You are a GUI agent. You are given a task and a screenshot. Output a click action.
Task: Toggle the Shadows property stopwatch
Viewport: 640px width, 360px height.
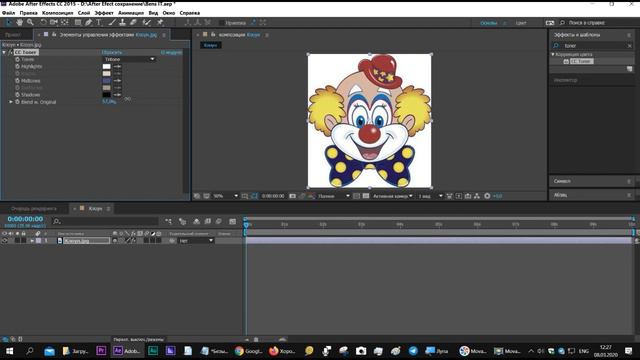click(18, 94)
